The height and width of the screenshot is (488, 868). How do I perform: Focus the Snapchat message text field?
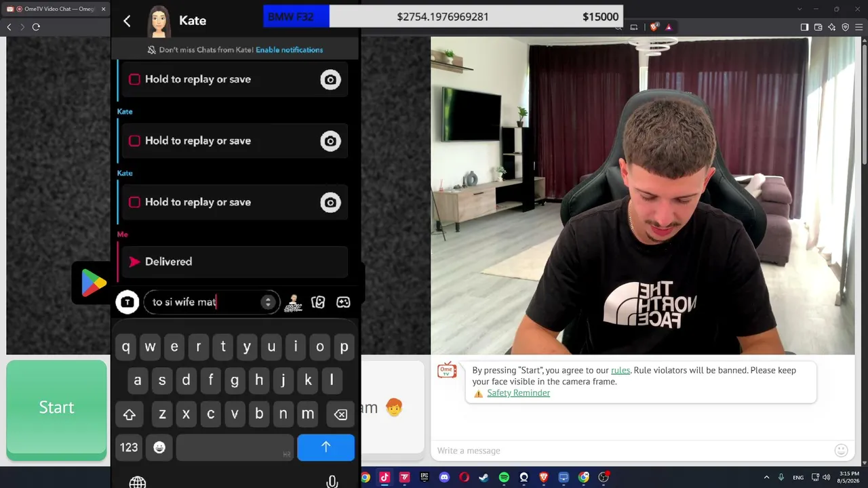210,302
